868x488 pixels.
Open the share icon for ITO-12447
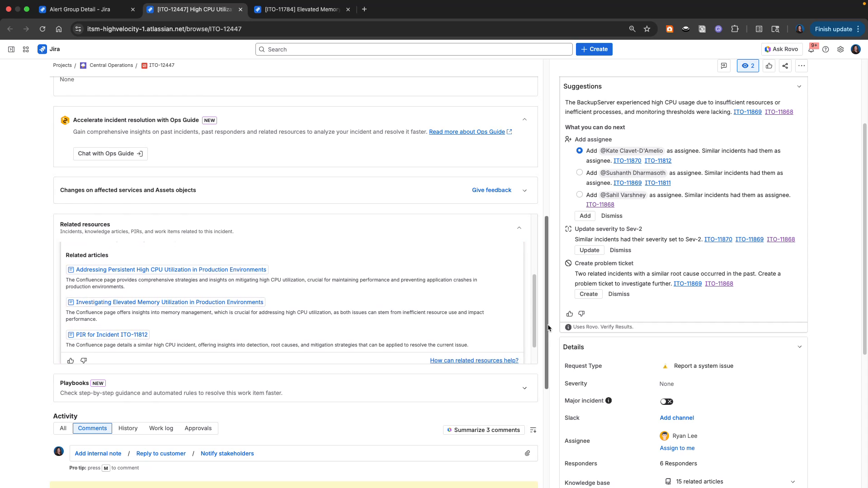(785, 66)
